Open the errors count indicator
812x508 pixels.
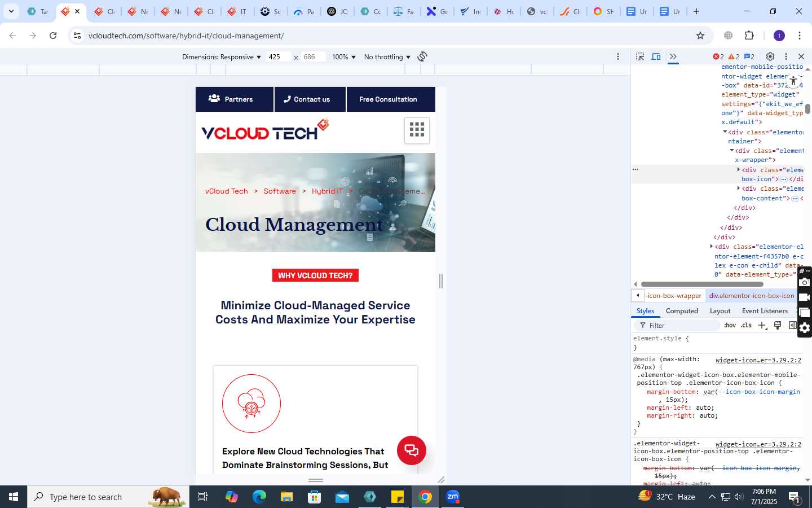(x=718, y=56)
